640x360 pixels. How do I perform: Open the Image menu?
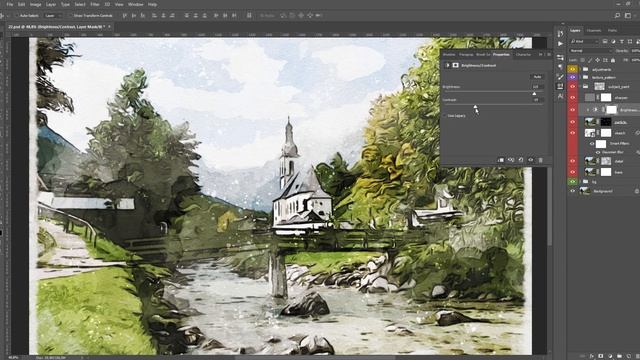(36, 4)
